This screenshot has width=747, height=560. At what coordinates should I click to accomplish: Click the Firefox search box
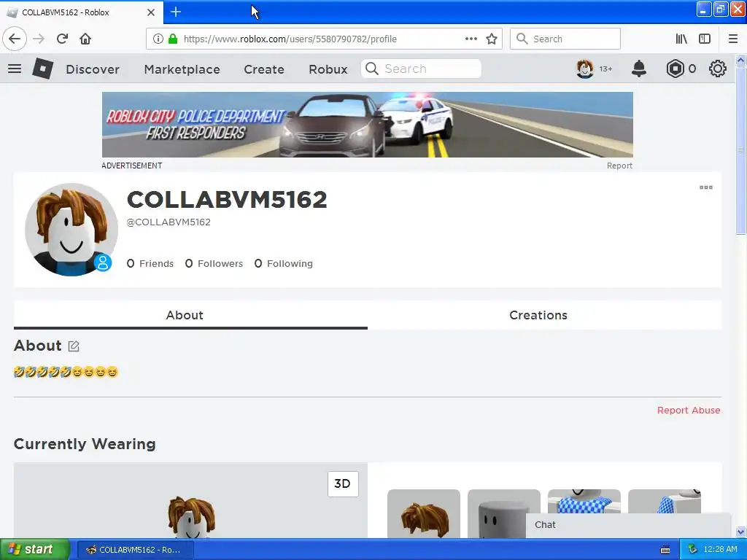565,39
